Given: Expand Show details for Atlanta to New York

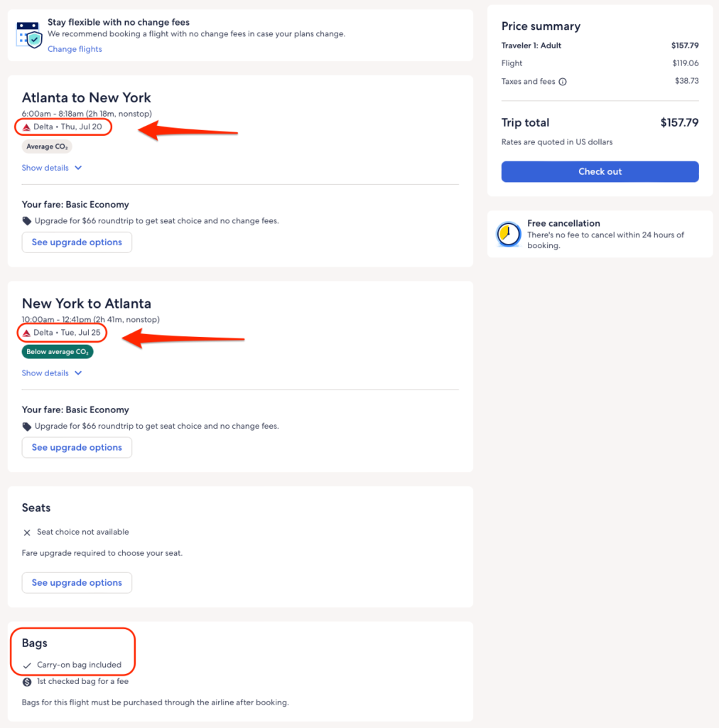Looking at the screenshot, I should click(x=52, y=168).
